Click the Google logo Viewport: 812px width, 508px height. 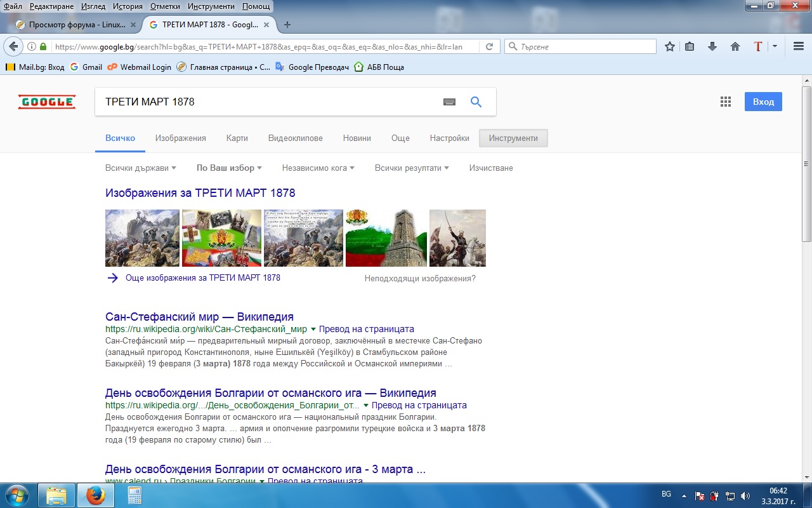coord(47,102)
